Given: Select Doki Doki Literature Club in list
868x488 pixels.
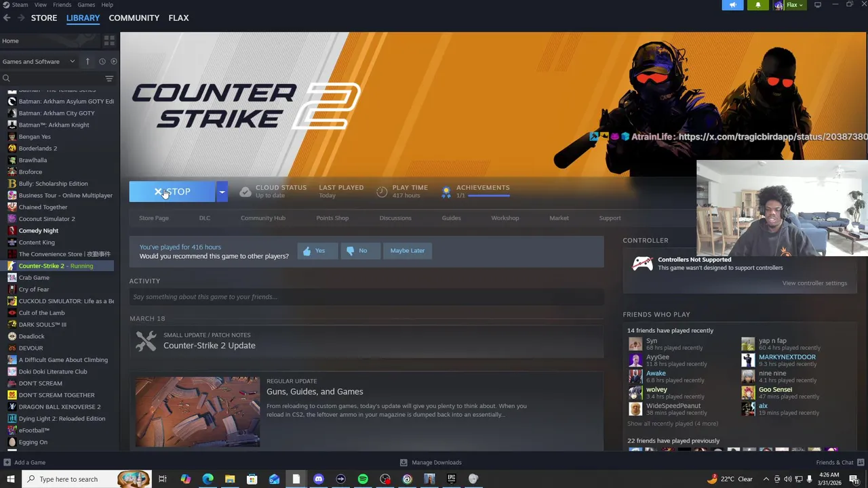Looking at the screenshot, I should pos(53,371).
